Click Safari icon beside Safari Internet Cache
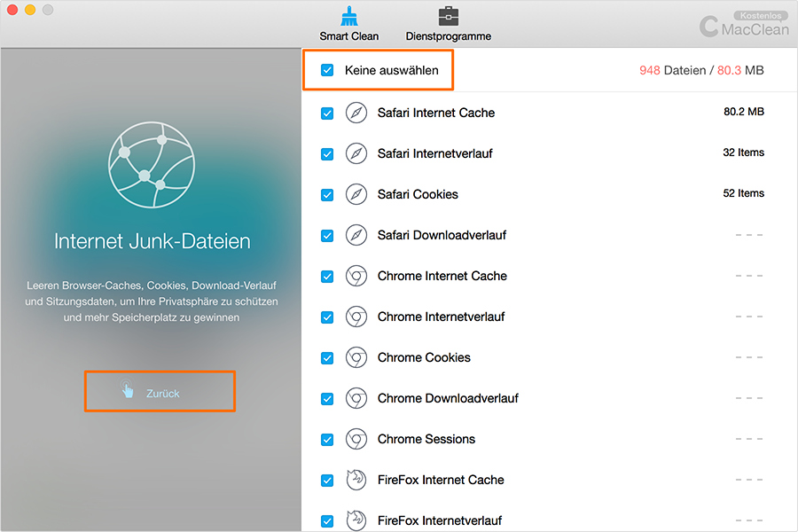Image resolution: width=798 pixels, height=532 pixels. pos(356,113)
